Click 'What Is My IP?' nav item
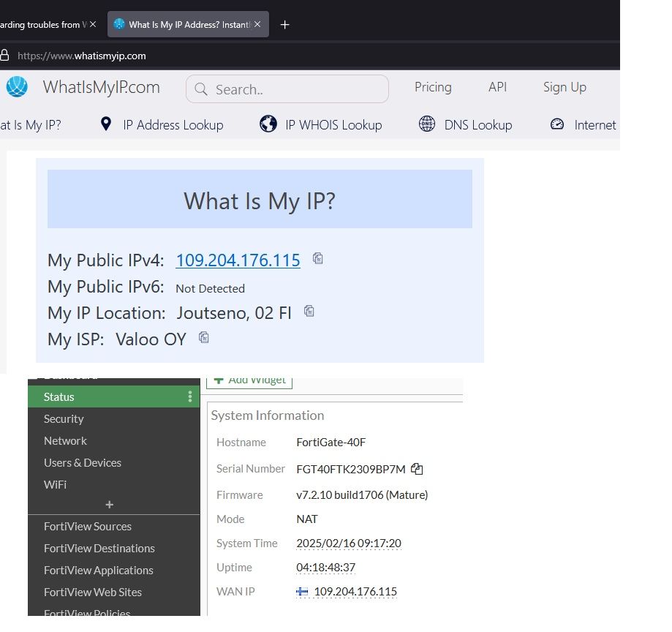 [31, 125]
